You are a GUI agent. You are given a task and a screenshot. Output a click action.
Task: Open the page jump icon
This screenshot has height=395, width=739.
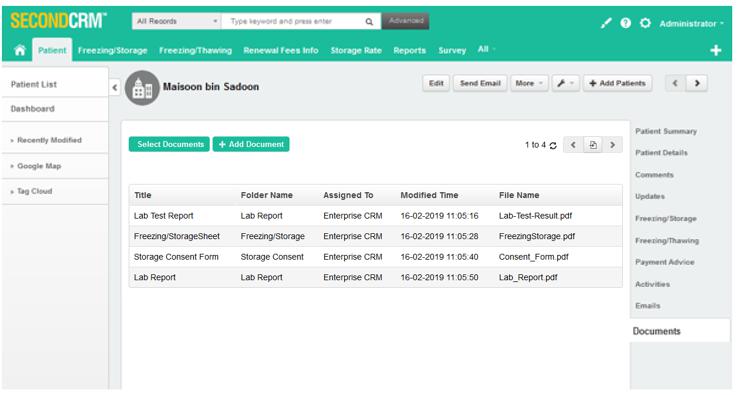point(593,145)
